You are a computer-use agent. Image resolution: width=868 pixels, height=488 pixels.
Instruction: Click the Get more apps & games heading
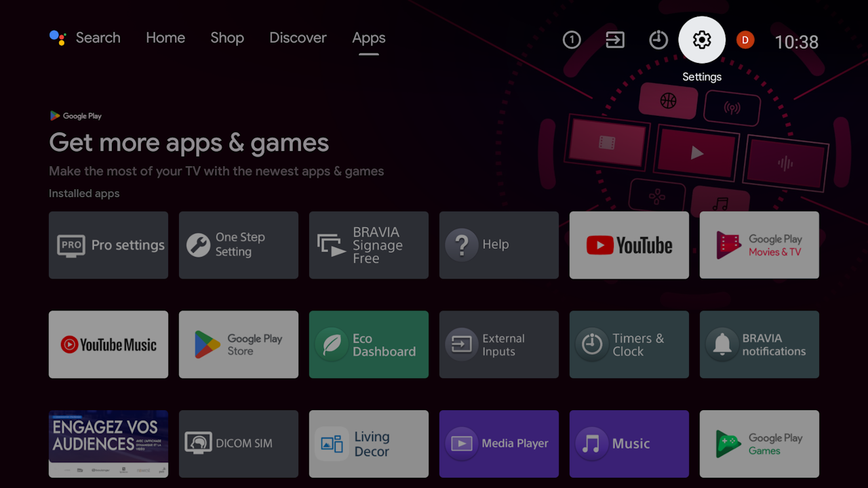point(189,143)
